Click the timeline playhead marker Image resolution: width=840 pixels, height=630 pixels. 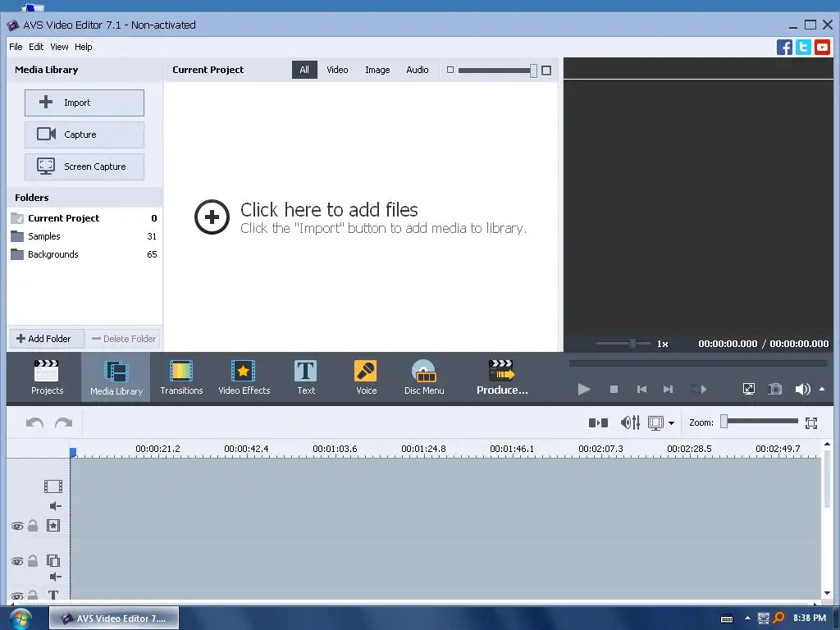(x=73, y=453)
